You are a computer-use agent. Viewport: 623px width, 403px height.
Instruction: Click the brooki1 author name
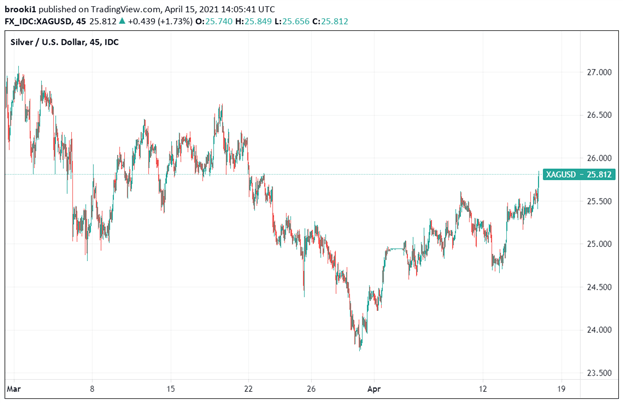tap(20, 9)
